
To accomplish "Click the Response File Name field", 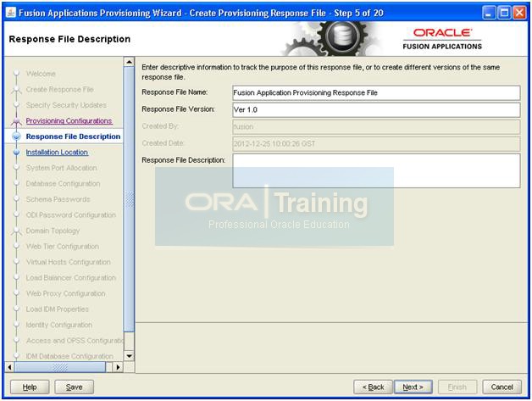I will [375, 93].
